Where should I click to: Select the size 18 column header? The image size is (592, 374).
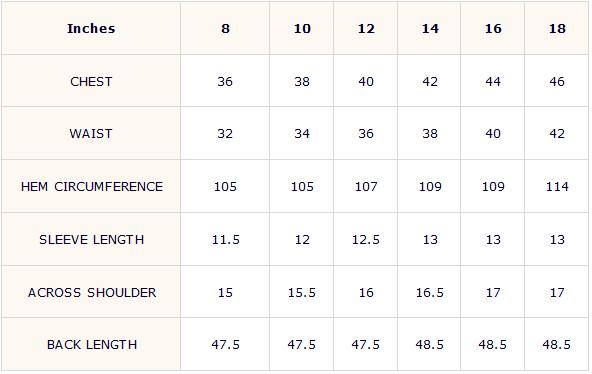pos(557,29)
